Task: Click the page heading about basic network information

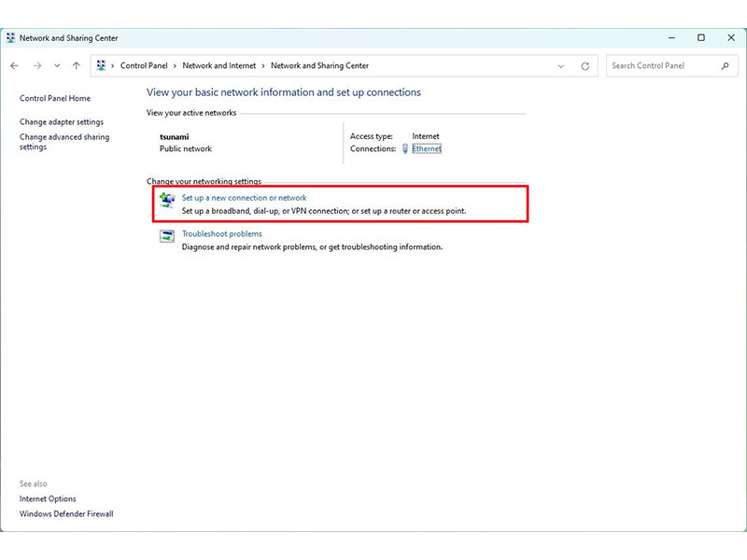Action: (x=284, y=92)
